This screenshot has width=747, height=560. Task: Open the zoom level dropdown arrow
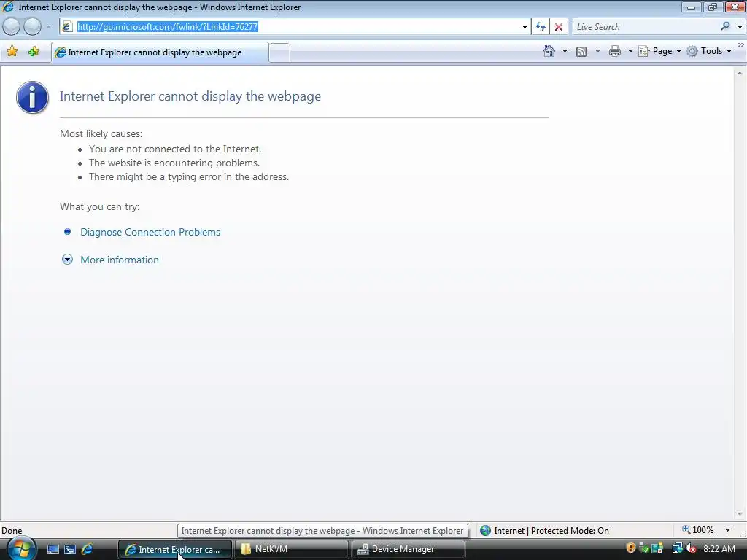727,530
